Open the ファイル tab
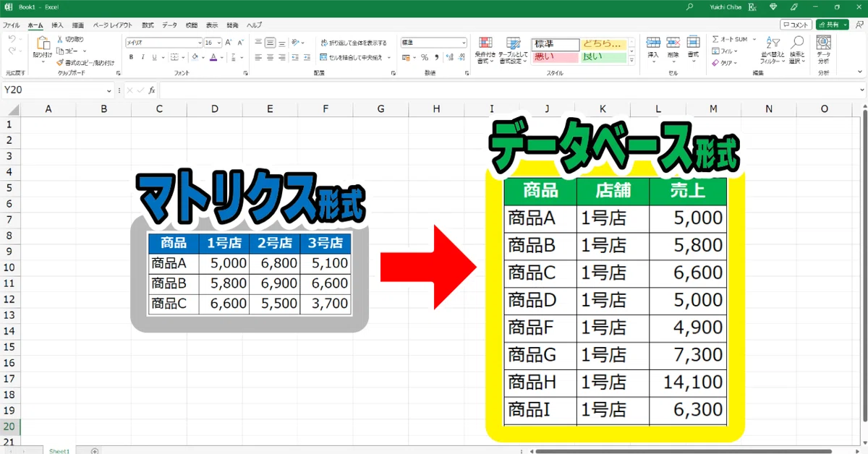This screenshot has height=454, width=868. (11, 25)
